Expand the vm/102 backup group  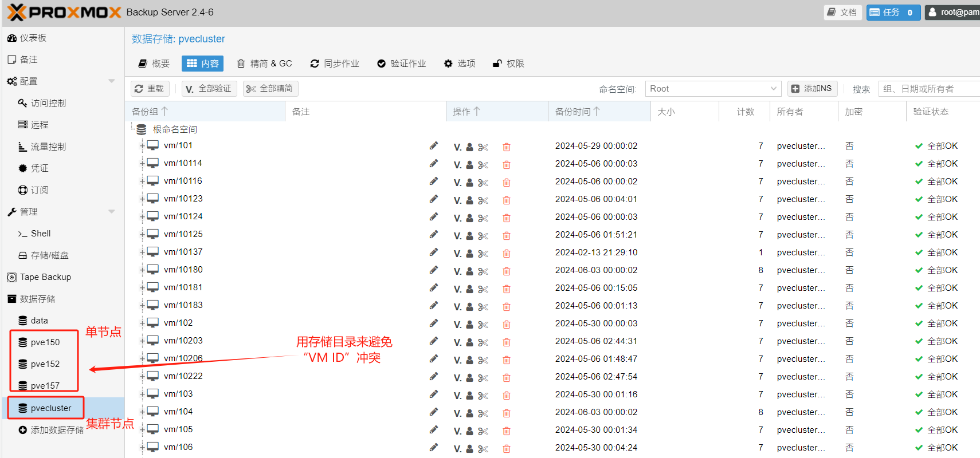(142, 323)
